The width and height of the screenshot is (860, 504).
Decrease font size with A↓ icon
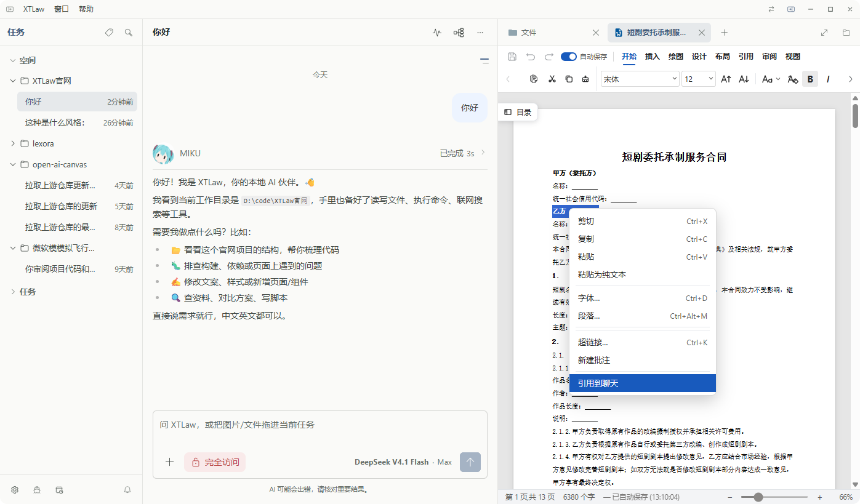[744, 79]
